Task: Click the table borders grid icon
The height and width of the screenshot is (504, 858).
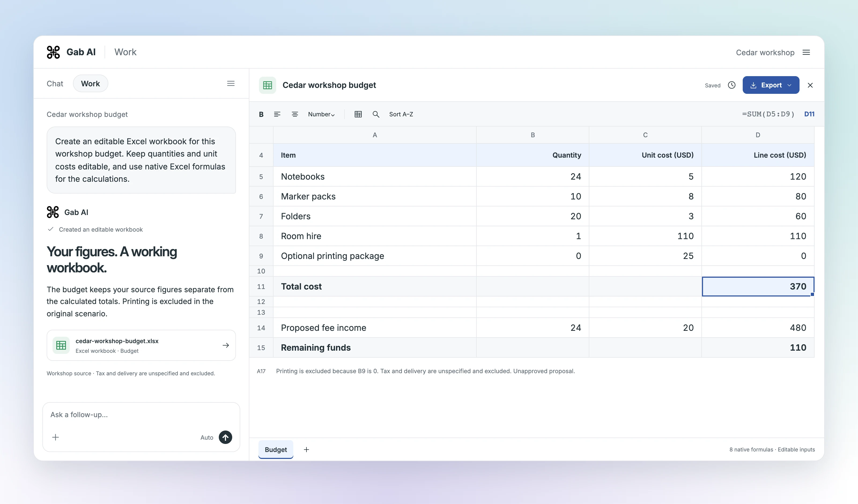Action: (358, 114)
